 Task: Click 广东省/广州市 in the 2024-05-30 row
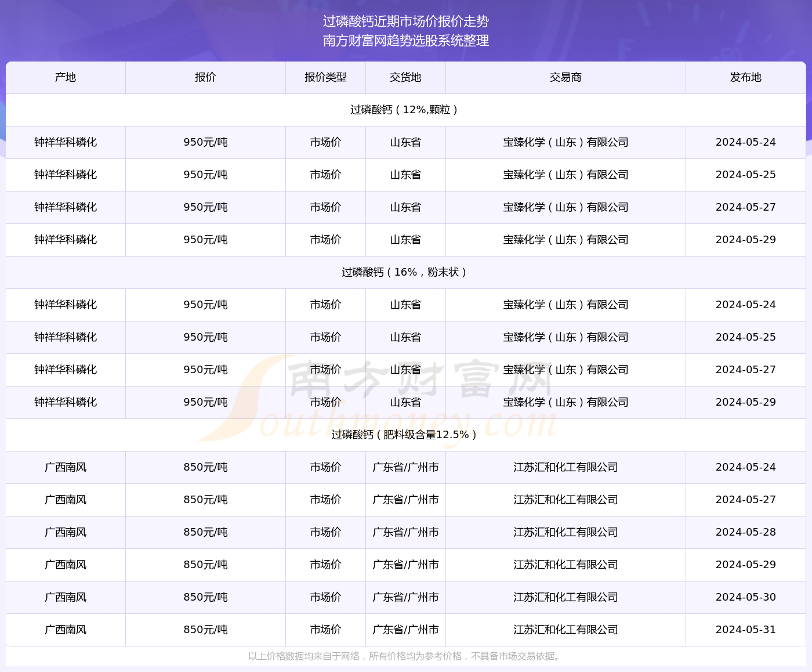(405, 597)
